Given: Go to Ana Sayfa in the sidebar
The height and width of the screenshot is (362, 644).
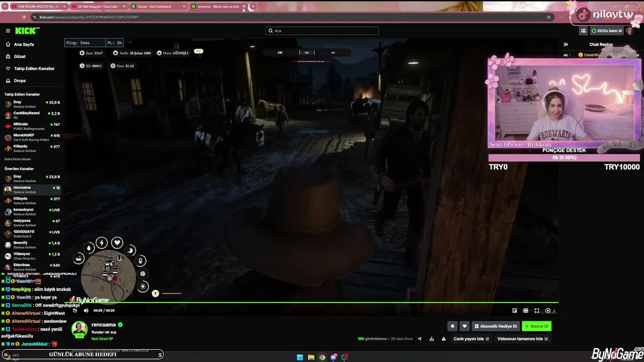Looking at the screenshot, I should tap(24, 44).
